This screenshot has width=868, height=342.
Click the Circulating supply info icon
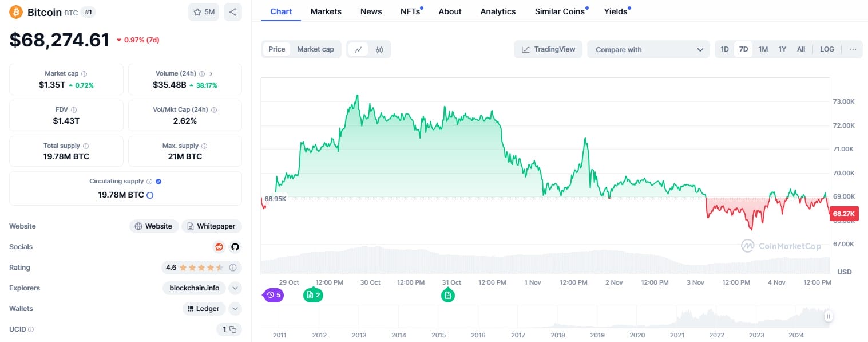149,182
